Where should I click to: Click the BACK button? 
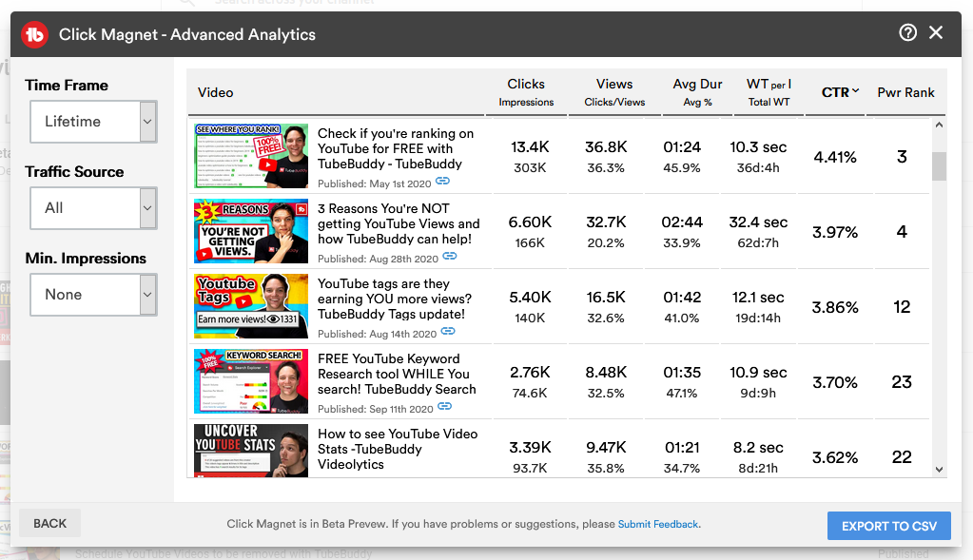[x=49, y=524]
